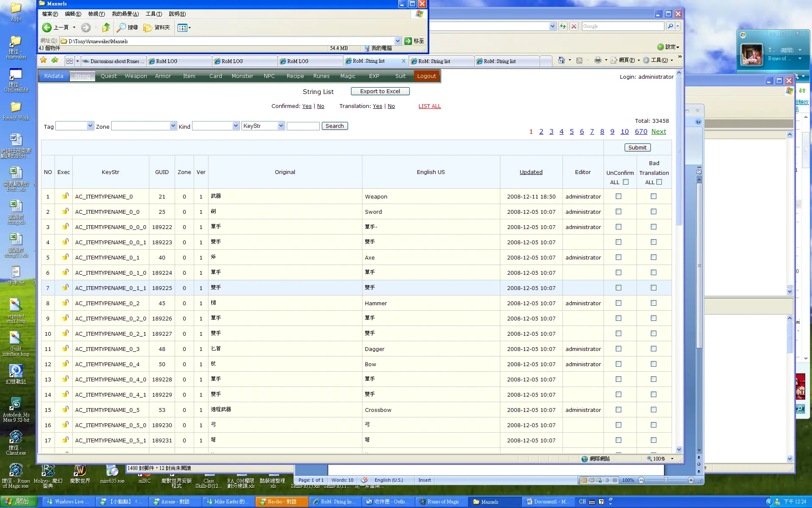The image size is (812, 508).
Task: Open the Kind dropdown
Action: click(216, 126)
